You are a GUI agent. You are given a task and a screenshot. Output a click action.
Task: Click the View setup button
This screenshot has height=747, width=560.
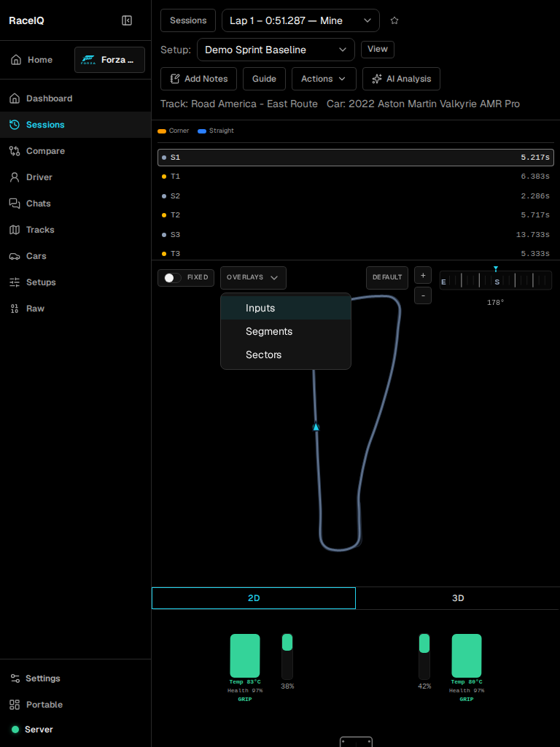pos(378,50)
